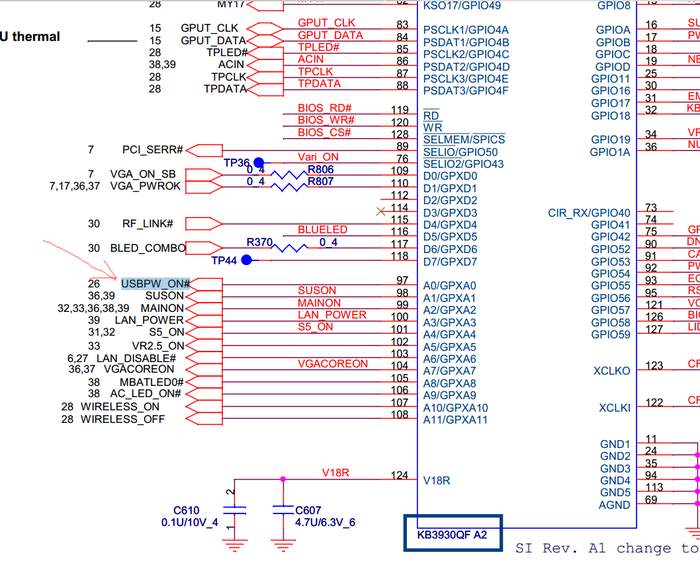Click the red Vari_ON net label
The image size is (700, 563).
pos(318,157)
